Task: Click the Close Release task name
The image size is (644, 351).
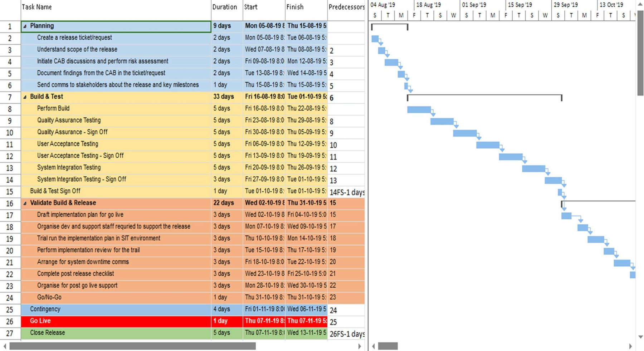Action: coord(47,332)
